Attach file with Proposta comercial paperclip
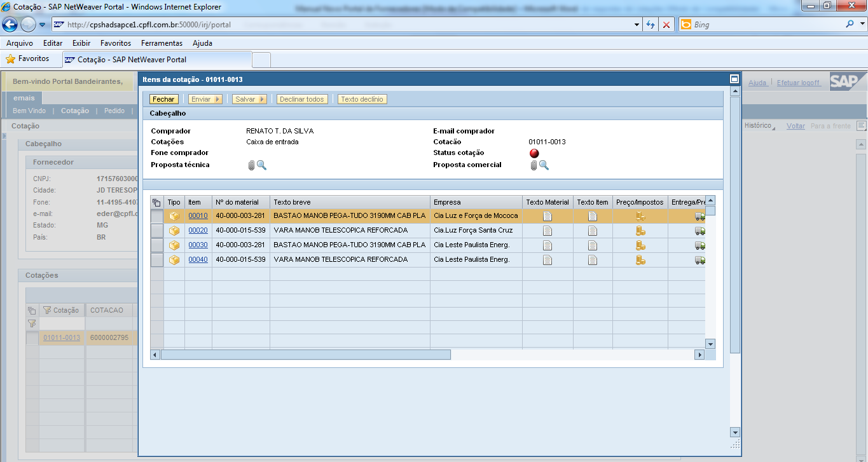The image size is (868, 462). pos(534,165)
